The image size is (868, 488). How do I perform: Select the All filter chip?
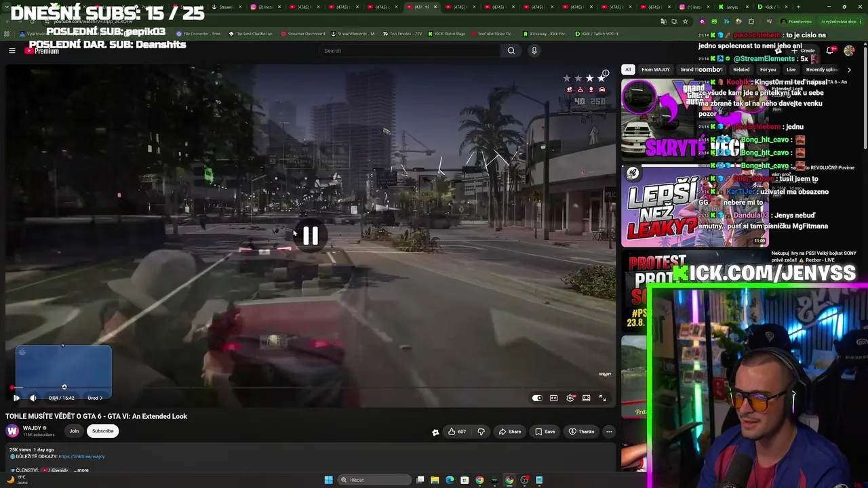(x=628, y=70)
